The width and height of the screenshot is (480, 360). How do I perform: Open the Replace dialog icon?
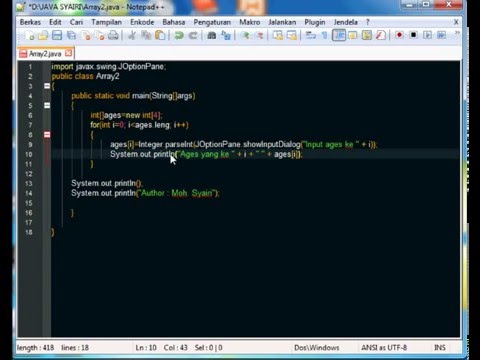[x=226, y=35]
